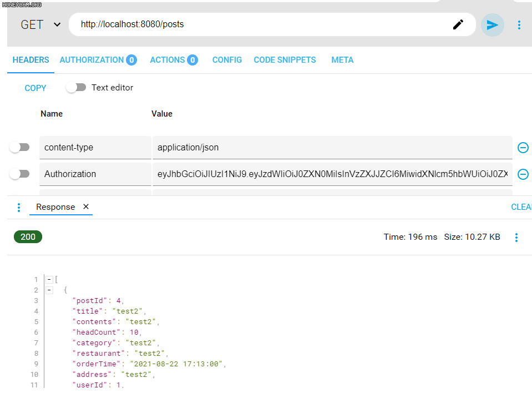Click the 200 status code badge
The image size is (532, 393).
(28, 237)
